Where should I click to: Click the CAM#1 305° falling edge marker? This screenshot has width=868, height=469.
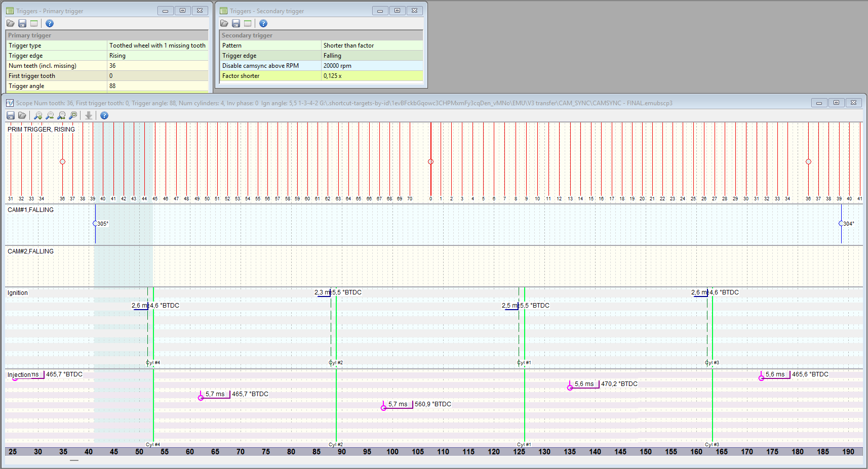click(95, 223)
